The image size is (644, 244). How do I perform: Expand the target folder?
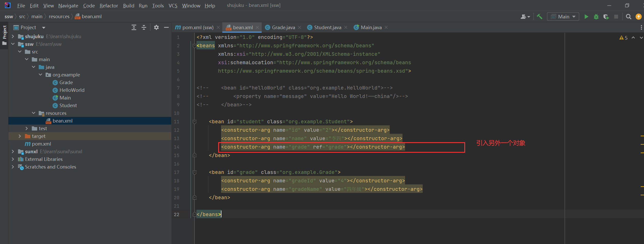click(20, 136)
